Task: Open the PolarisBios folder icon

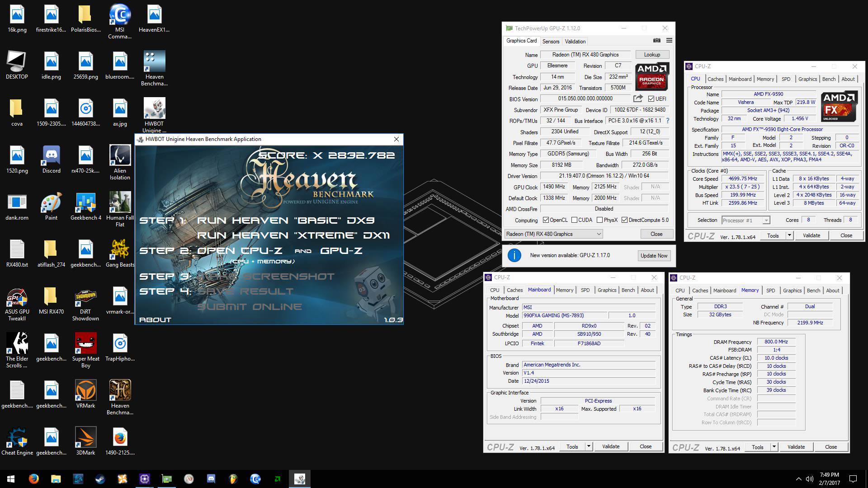Action: pos(86,19)
